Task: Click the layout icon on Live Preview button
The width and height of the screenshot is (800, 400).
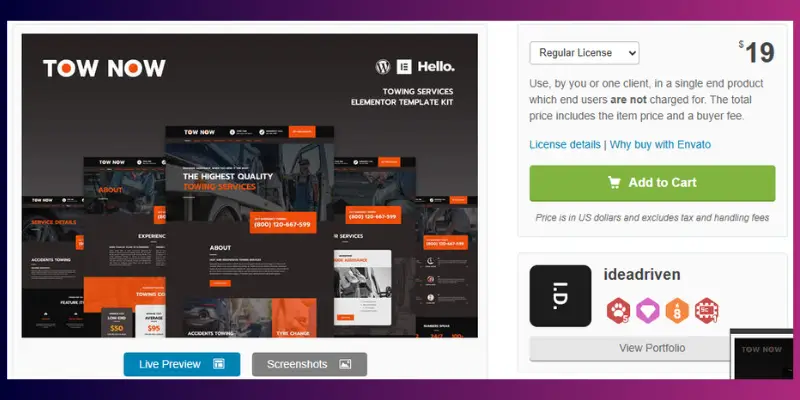Action: pyautogui.click(x=219, y=364)
